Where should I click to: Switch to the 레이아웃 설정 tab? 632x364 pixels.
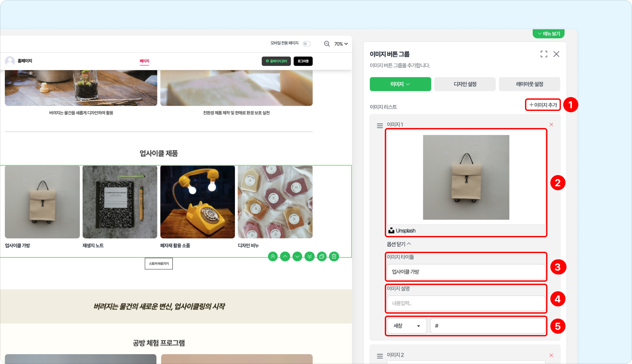(529, 84)
